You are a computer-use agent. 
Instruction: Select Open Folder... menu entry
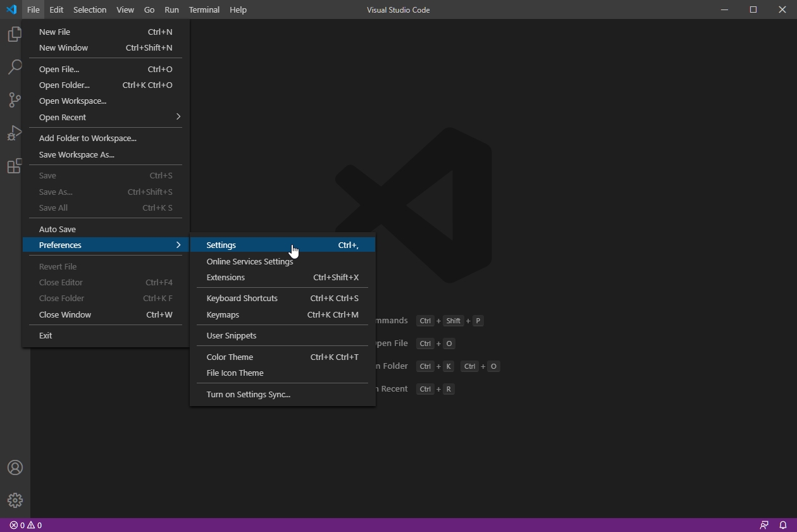(106, 85)
